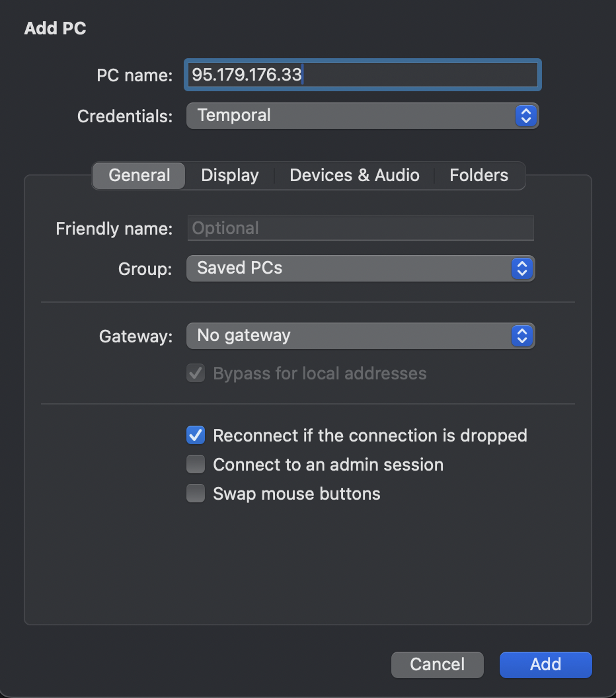Toggle Bypass for local addresses checkbox
The height and width of the screenshot is (698, 616).
click(x=196, y=373)
